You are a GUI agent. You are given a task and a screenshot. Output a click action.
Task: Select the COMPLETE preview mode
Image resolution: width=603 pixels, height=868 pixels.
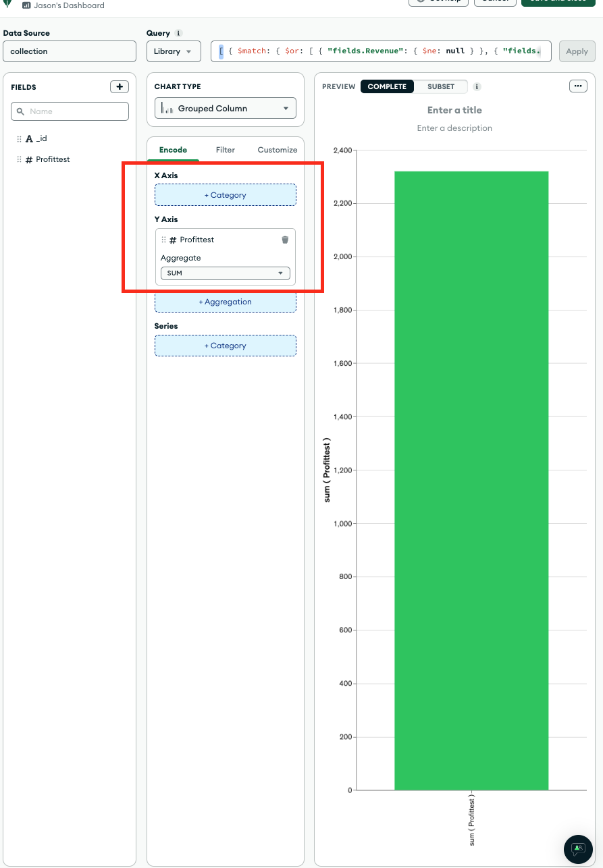tap(387, 86)
